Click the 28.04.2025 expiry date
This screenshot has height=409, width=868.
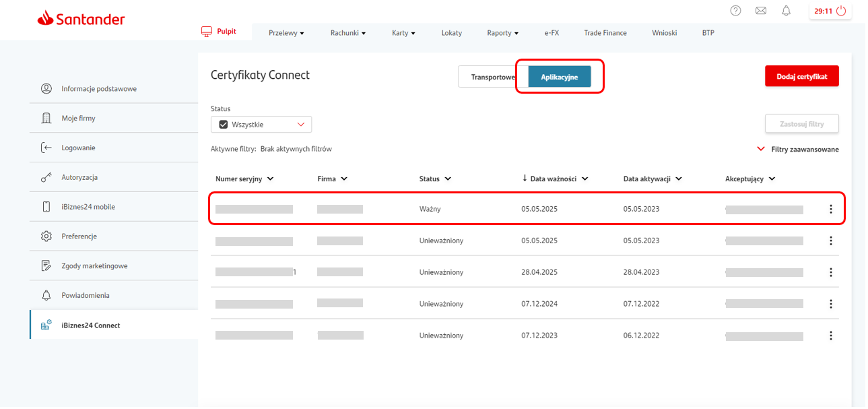[539, 272]
